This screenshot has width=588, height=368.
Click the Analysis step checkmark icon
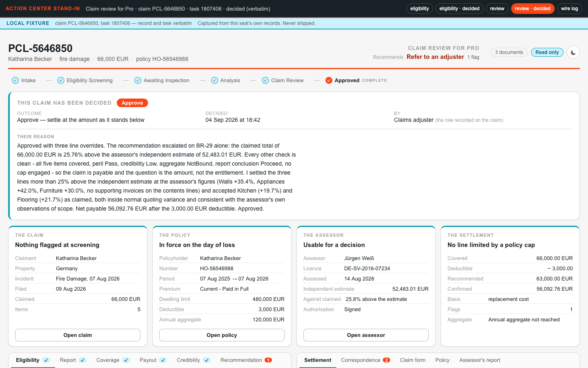click(214, 80)
